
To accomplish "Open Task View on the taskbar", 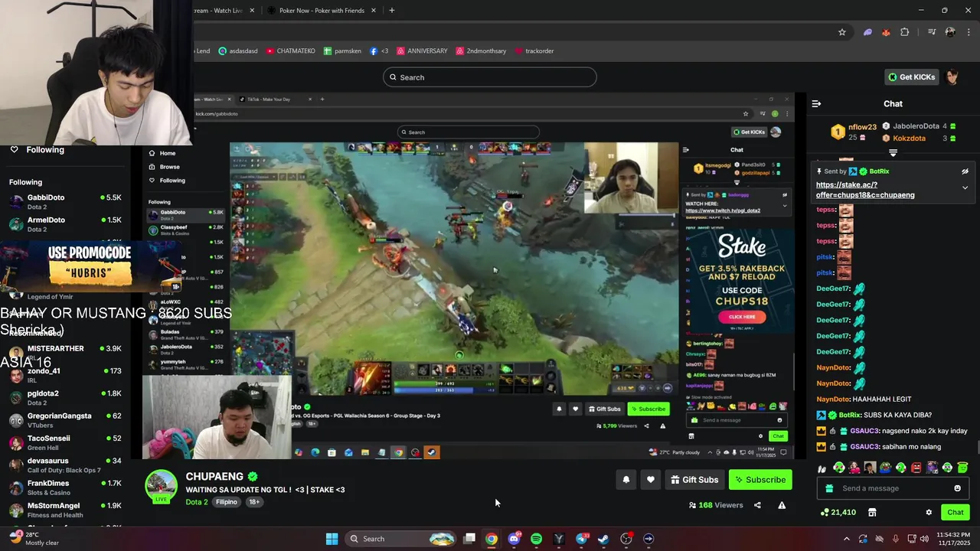I will (x=469, y=539).
